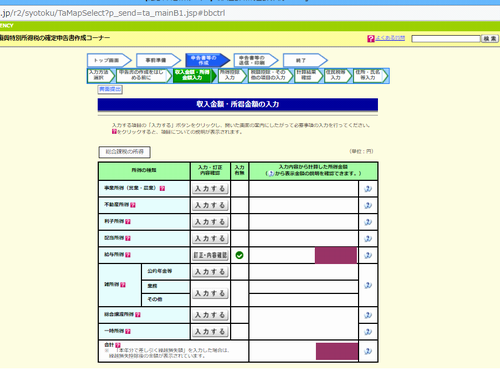Go to 終了 step
Screen dimensions: 500x369
click(305, 60)
